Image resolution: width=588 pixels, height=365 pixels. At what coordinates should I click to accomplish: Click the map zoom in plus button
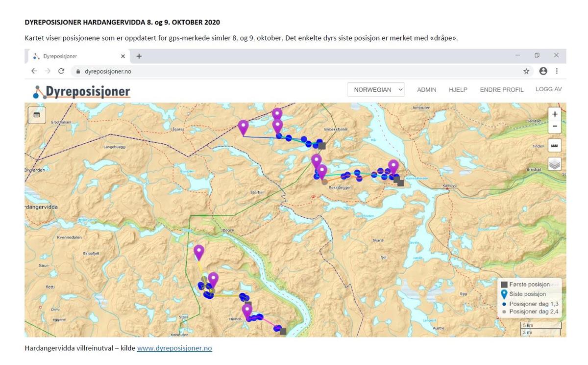pyautogui.click(x=555, y=114)
